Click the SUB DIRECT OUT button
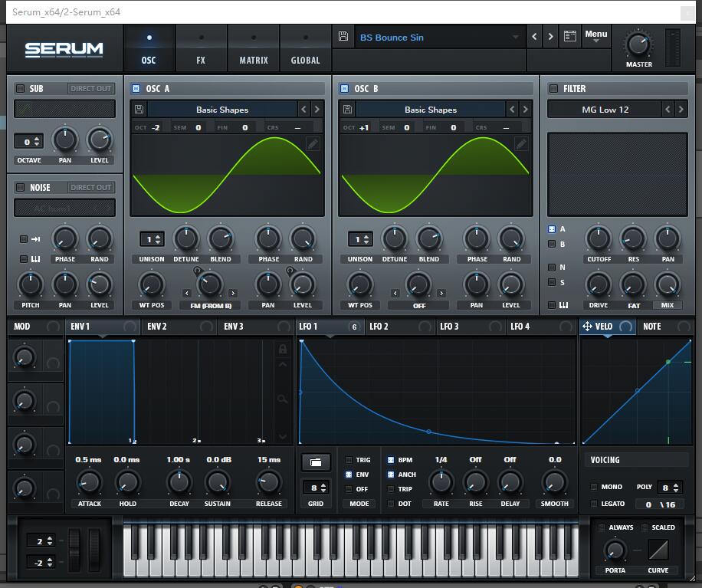This screenshot has width=702, height=588. [91, 89]
